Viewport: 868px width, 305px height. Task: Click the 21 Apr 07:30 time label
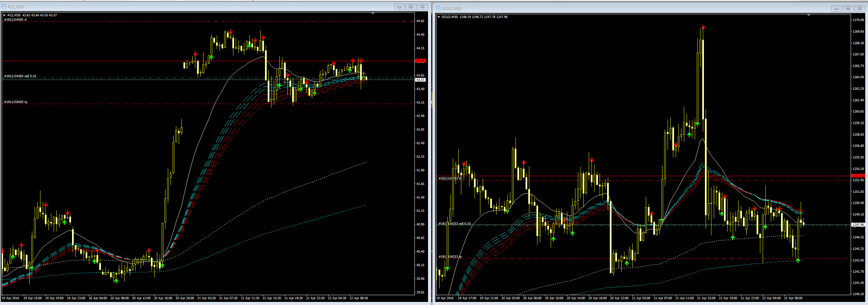point(228,298)
